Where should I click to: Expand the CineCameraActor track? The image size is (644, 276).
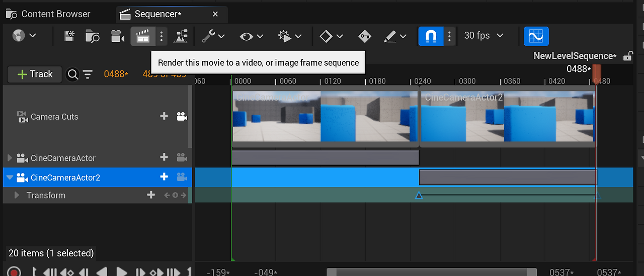(x=10, y=158)
